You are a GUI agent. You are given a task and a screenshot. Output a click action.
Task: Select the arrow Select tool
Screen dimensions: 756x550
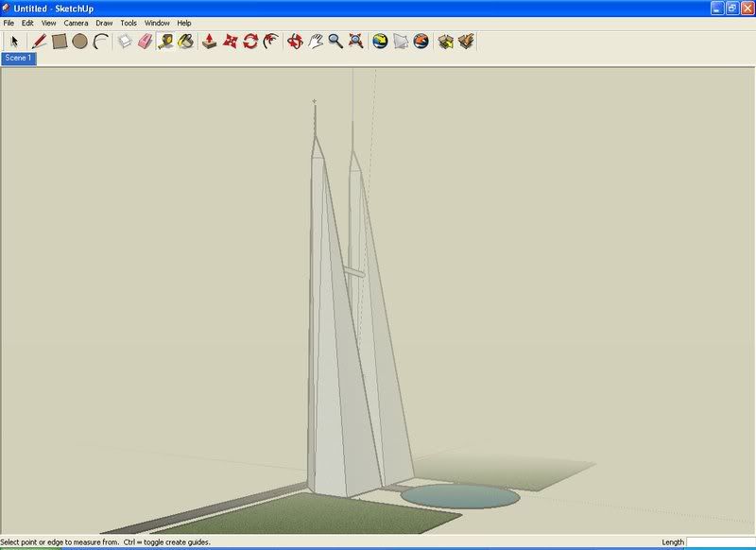coord(14,42)
